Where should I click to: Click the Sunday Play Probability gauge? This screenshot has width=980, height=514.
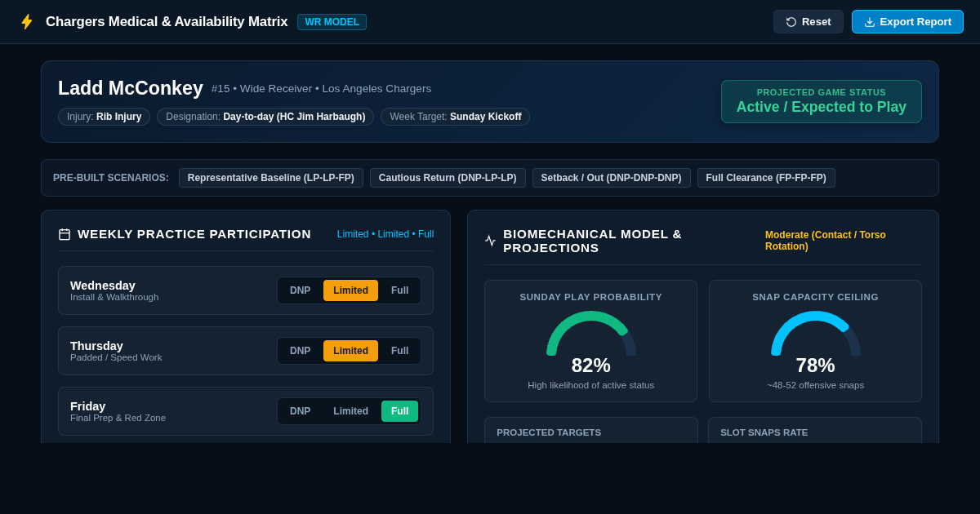tap(591, 333)
